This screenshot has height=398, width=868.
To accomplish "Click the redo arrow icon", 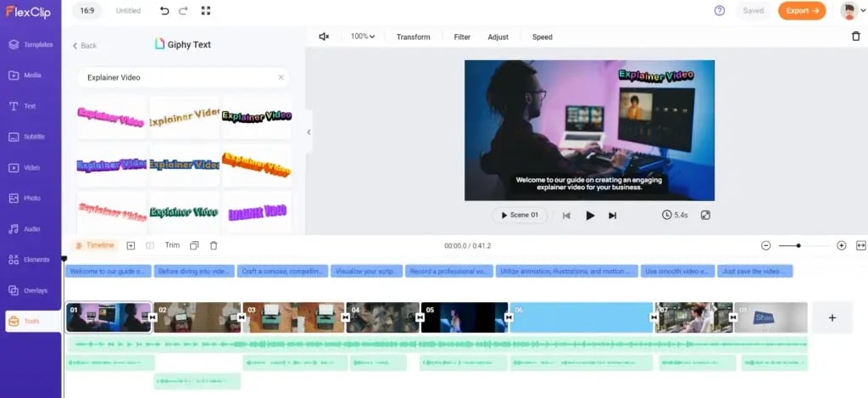I will point(185,11).
